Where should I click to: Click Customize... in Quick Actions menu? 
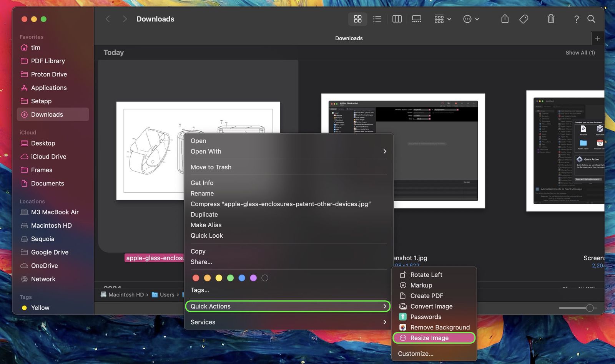point(416,354)
